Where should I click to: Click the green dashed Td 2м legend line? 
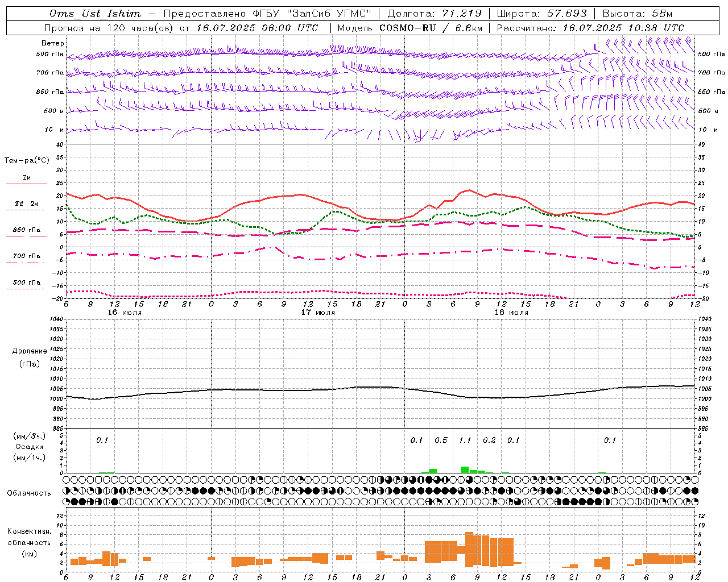[x=26, y=210]
